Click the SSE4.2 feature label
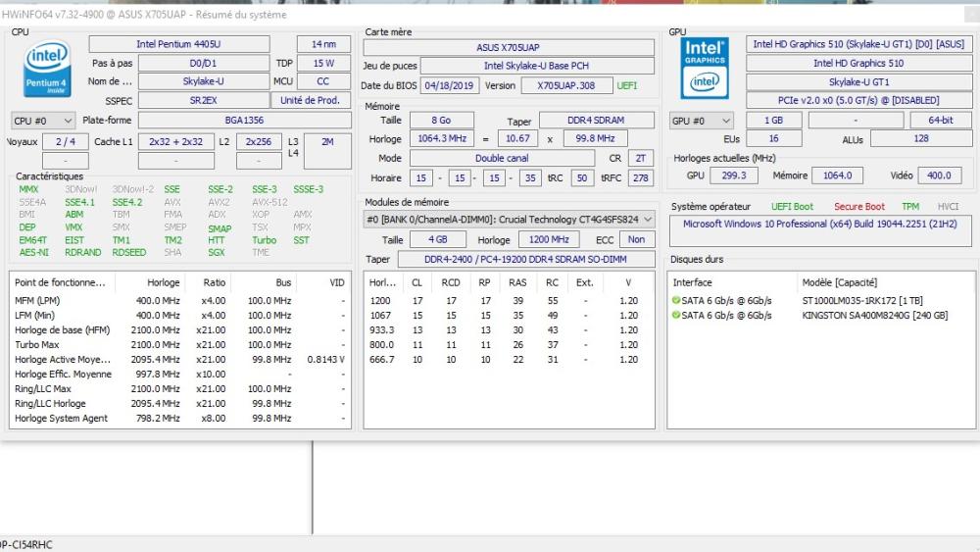 (127, 202)
